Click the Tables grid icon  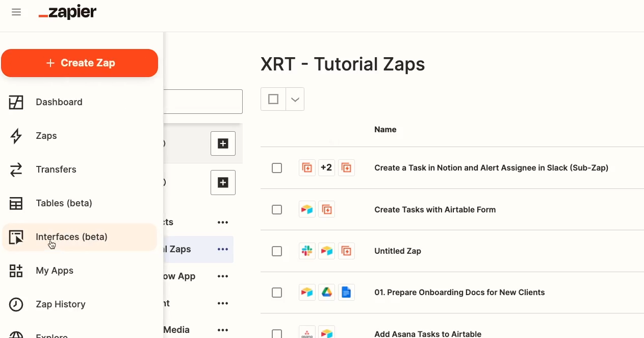pos(16,203)
